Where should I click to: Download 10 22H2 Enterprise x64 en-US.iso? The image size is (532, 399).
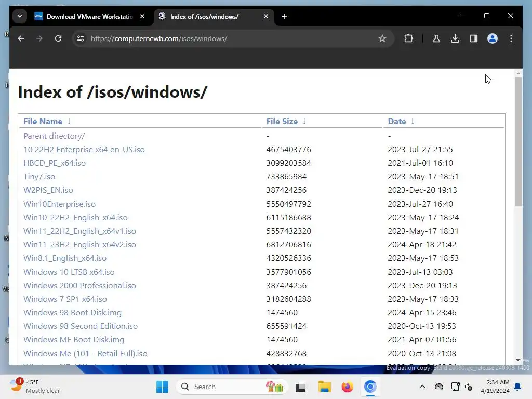click(x=84, y=150)
